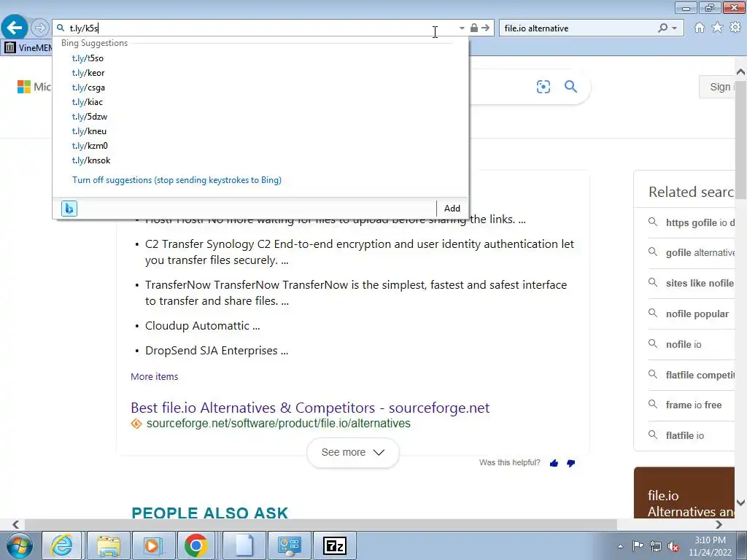Viewport: 747px width, 560px height.
Task: Click vertical scrollbar up arrow
Action: [740, 72]
